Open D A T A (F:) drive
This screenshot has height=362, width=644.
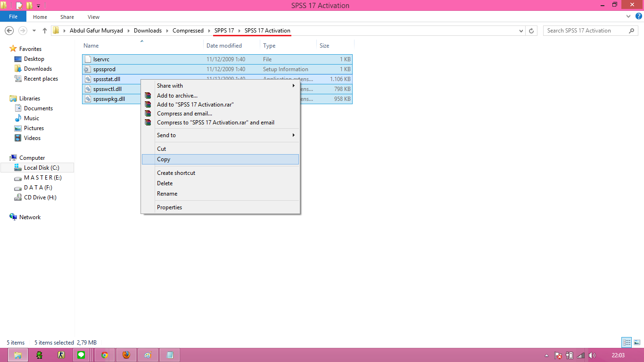coord(38,188)
